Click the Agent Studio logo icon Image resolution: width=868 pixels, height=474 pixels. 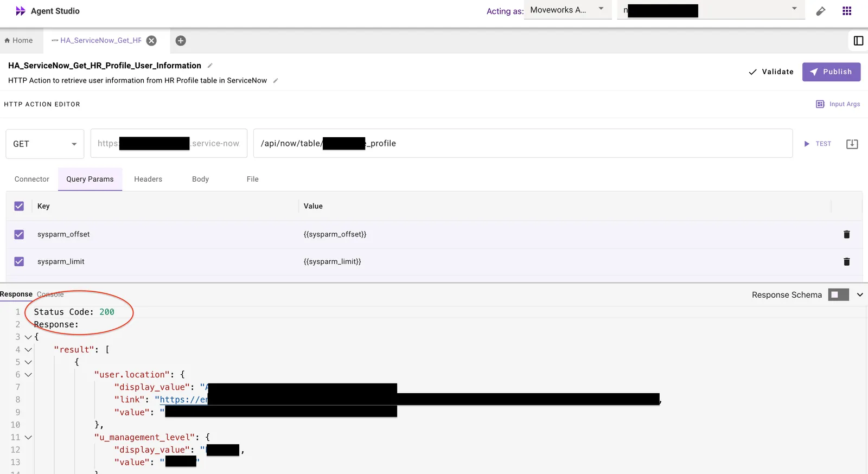(x=21, y=11)
